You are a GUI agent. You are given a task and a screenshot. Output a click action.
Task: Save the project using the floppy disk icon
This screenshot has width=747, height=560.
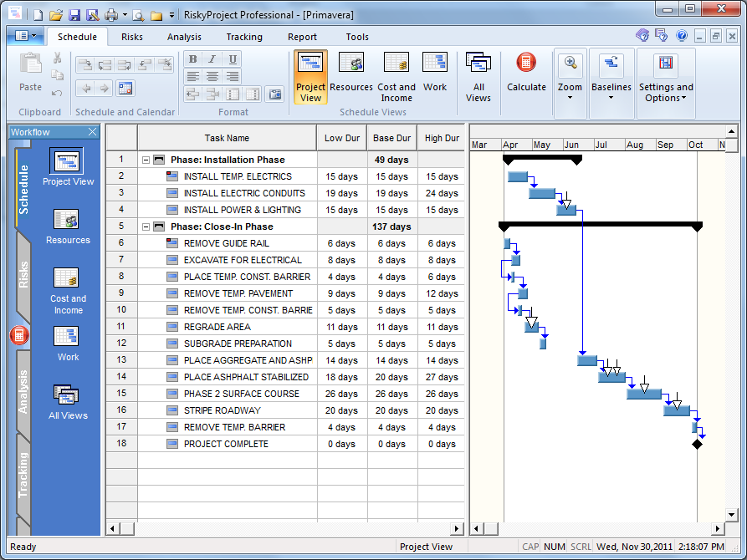click(x=74, y=15)
